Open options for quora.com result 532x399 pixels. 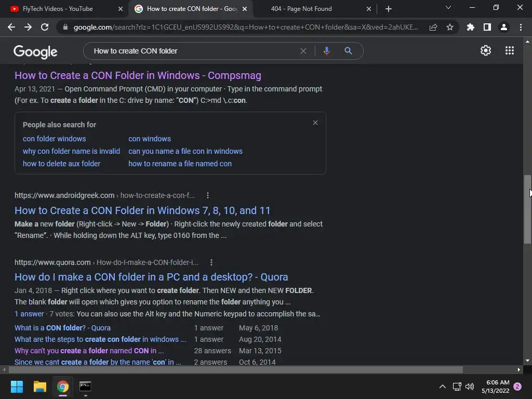[x=211, y=262]
